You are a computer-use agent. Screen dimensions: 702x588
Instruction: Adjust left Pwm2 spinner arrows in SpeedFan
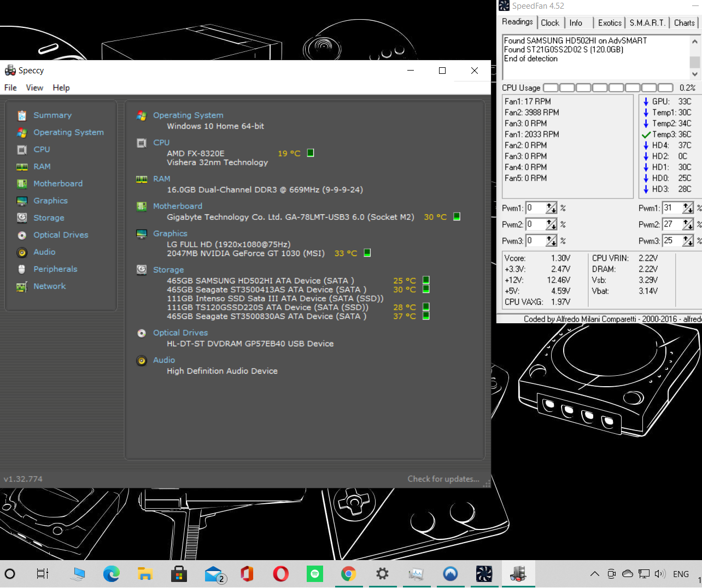click(551, 224)
